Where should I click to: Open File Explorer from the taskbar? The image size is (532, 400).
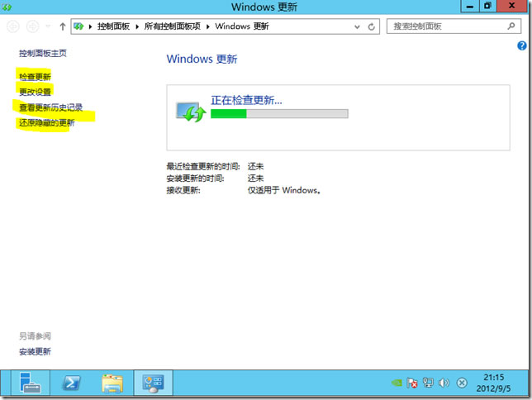pos(113,383)
